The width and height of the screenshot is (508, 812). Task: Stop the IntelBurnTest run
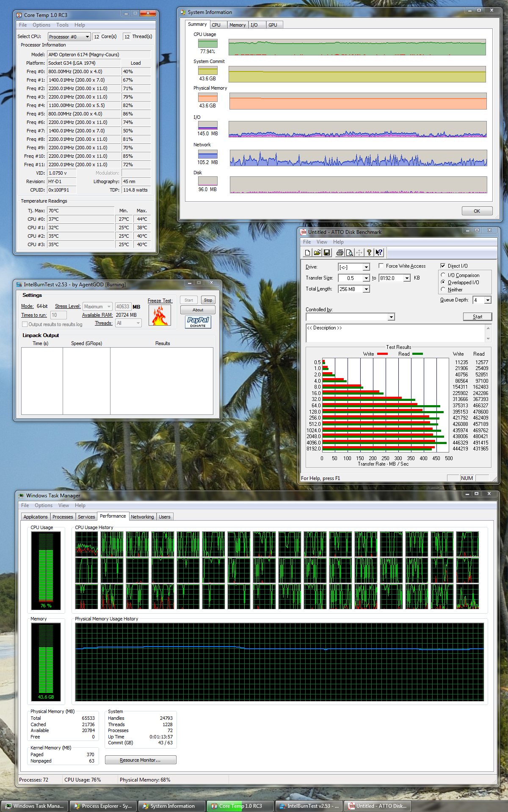(x=208, y=300)
